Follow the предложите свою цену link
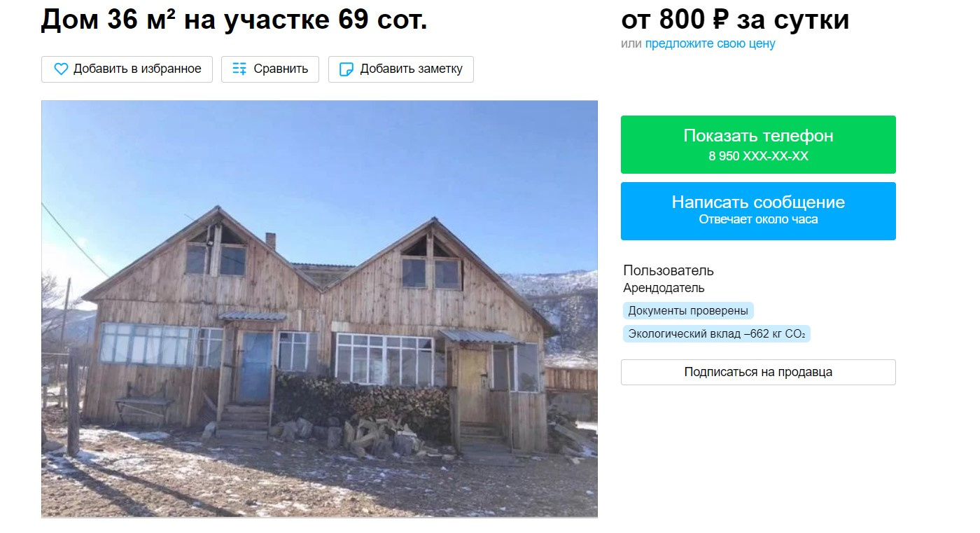Image resolution: width=980 pixels, height=533 pixels. tap(710, 43)
